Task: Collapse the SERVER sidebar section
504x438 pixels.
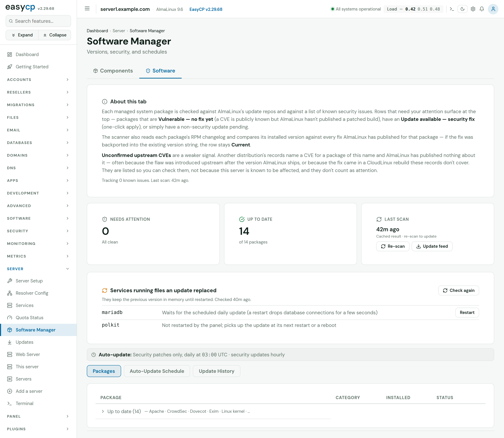Action: (x=38, y=269)
